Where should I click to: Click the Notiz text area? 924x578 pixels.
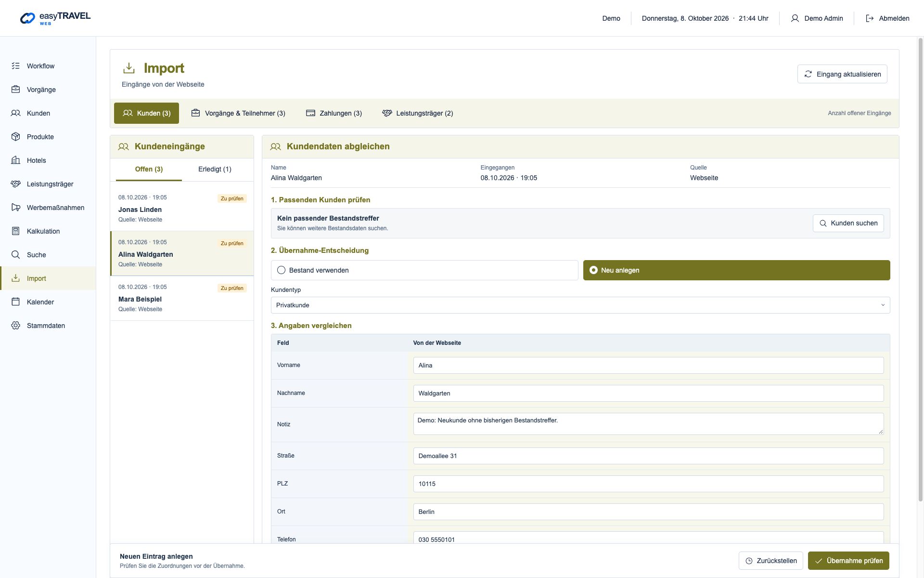(648, 424)
